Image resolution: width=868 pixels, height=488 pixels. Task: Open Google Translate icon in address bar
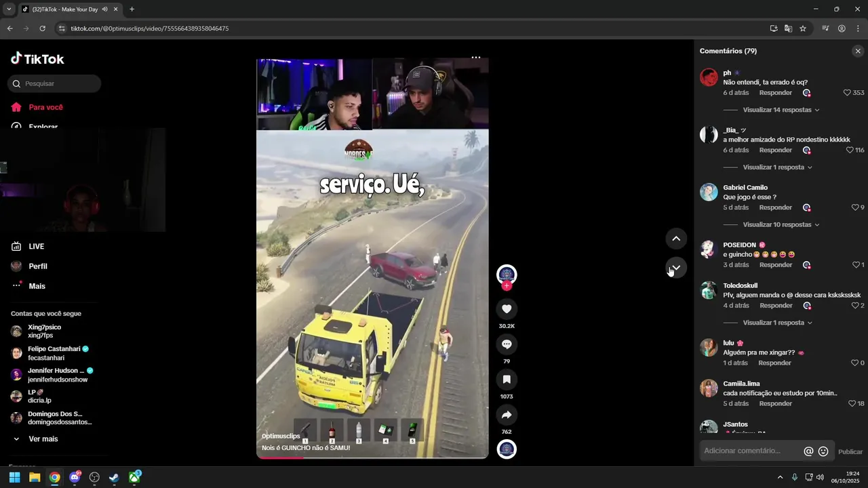click(788, 28)
